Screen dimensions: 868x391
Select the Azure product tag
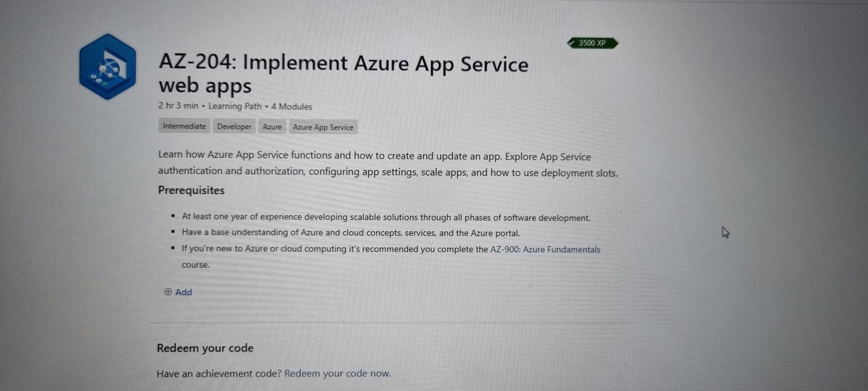point(273,127)
